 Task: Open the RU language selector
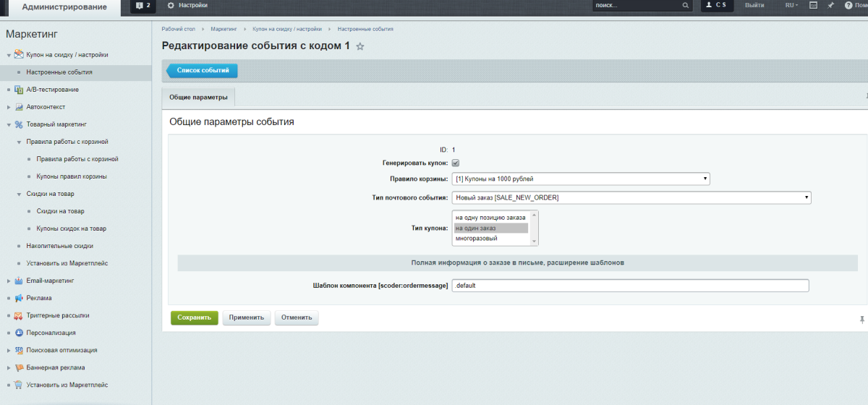[791, 6]
